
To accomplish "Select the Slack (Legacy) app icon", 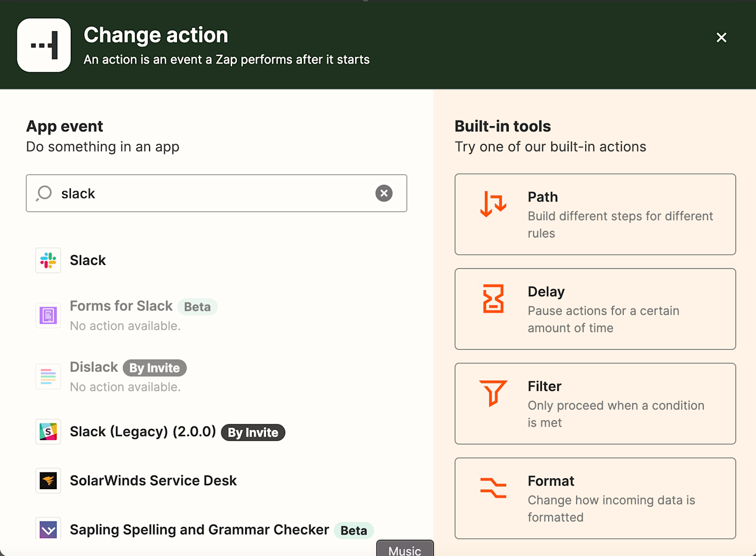I will point(48,432).
